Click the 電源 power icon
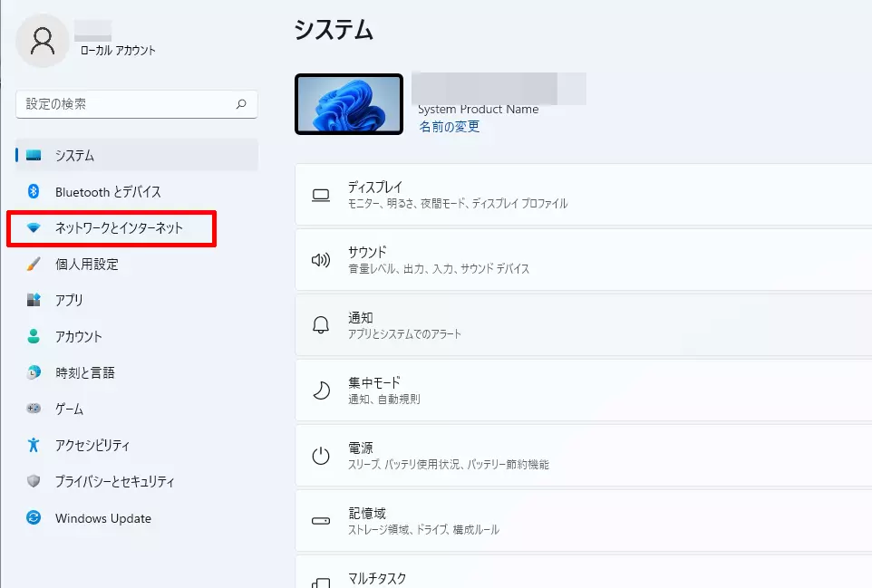Viewport: 872px width, 588px height. coord(321,456)
